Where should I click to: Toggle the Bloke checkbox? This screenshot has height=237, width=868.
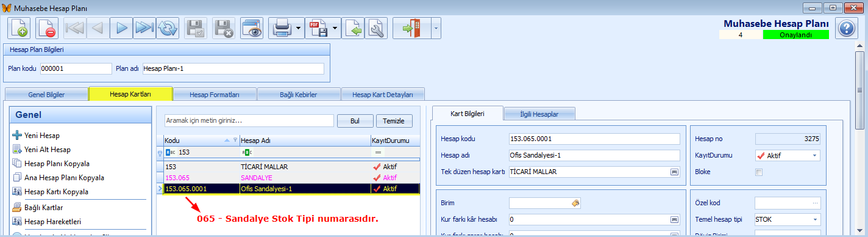point(759,172)
